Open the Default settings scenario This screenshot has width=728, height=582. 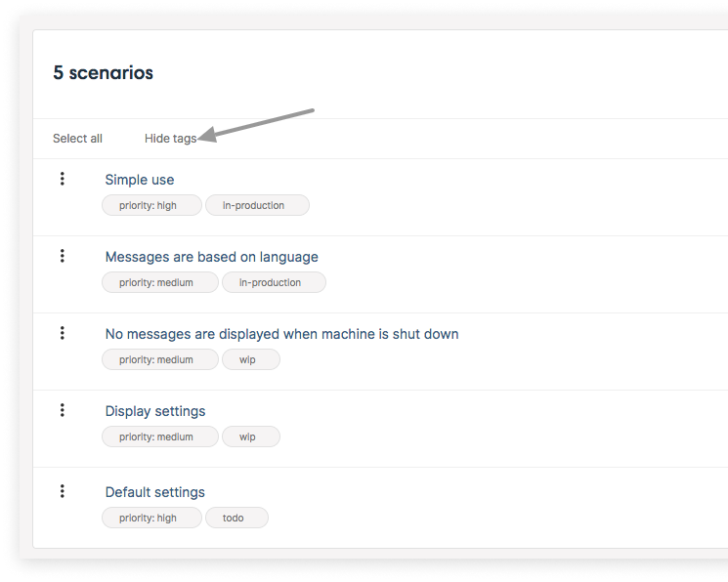tap(155, 492)
